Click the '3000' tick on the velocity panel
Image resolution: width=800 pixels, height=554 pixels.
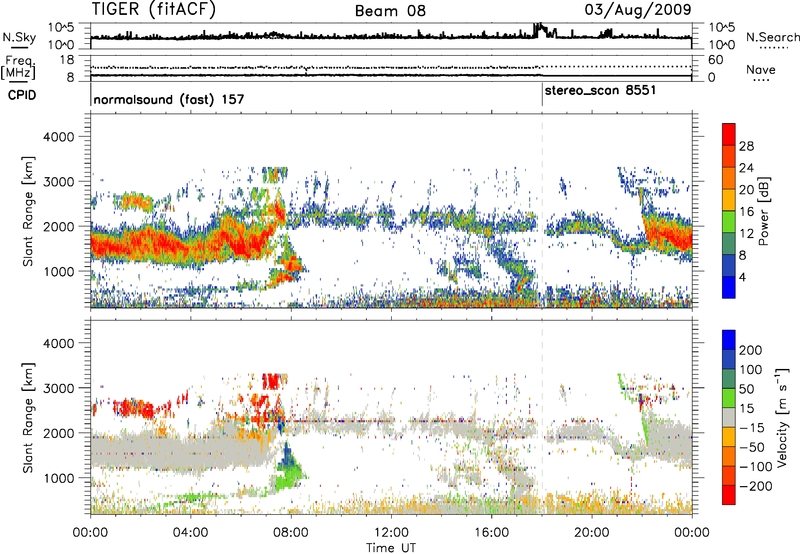click(58, 388)
